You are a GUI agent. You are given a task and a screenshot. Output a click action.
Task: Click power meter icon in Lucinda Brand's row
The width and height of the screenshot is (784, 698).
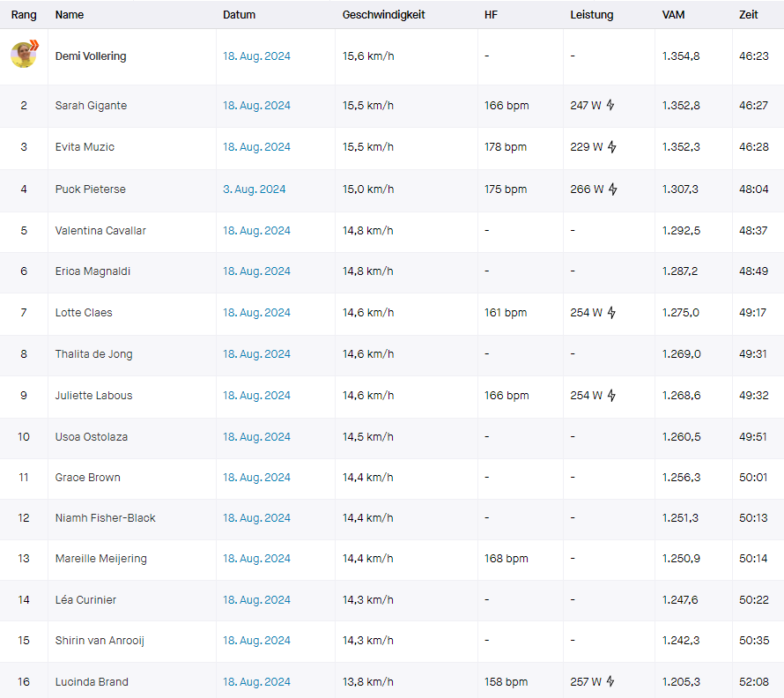[611, 682]
